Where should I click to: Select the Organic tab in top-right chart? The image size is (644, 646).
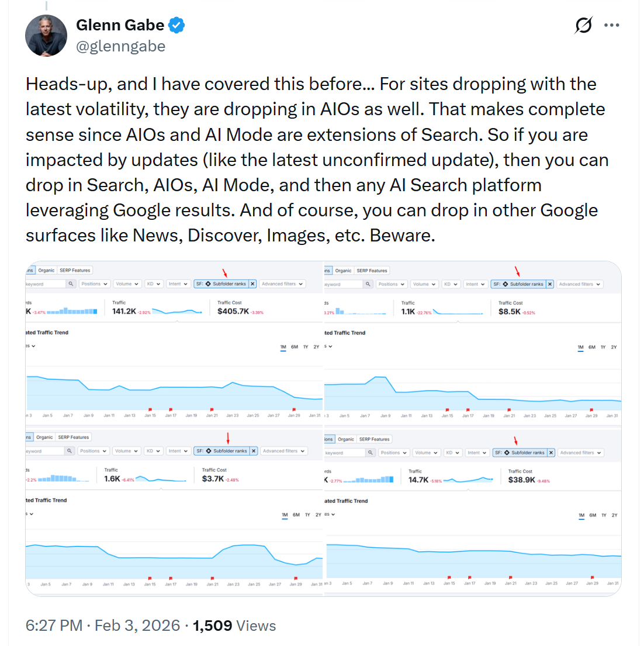point(344,271)
